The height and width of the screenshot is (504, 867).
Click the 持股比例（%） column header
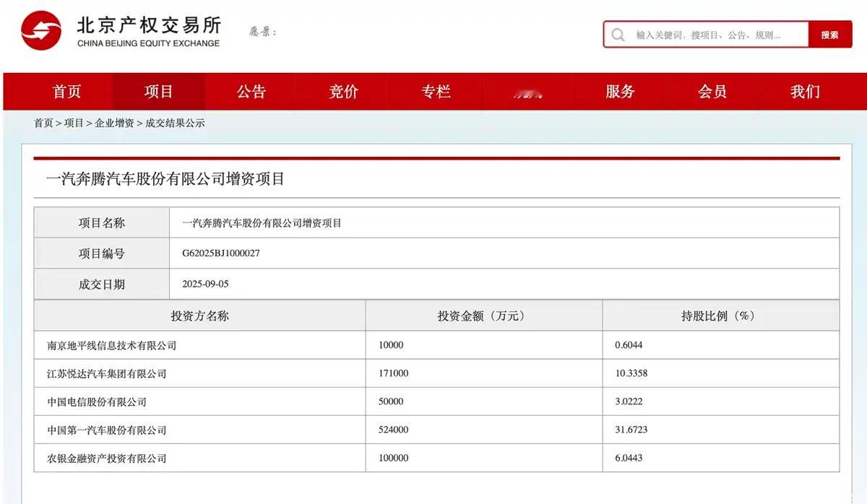pyautogui.click(x=721, y=316)
